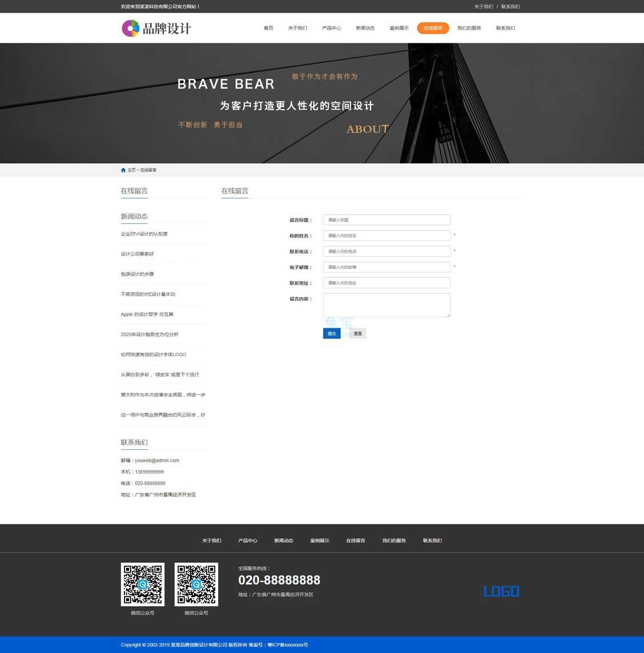Click the 主页 breadcrumb link
This screenshot has height=653, width=644.
[x=131, y=170]
